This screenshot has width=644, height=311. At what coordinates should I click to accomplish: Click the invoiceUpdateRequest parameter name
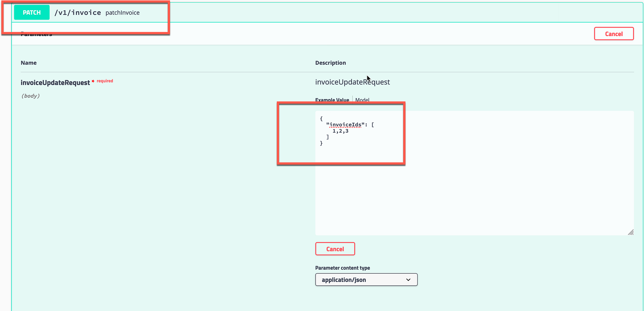(55, 82)
